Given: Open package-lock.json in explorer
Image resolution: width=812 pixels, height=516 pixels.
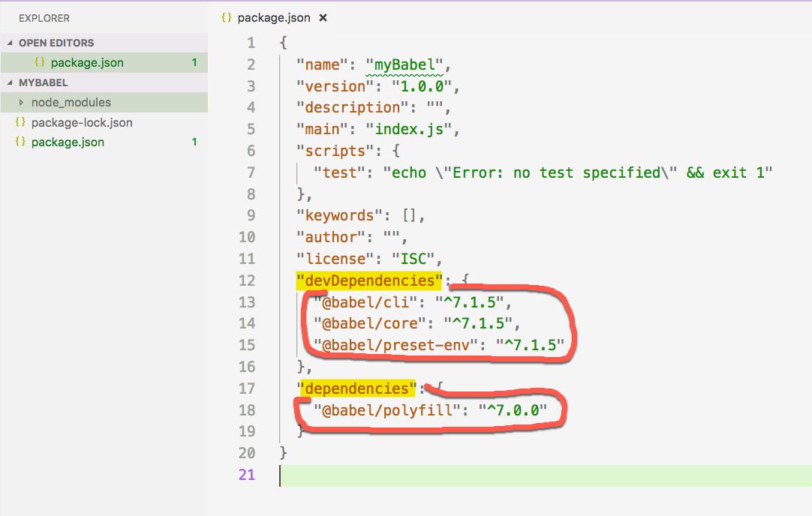Looking at the screenshot, I should click(x=82, y=123).
